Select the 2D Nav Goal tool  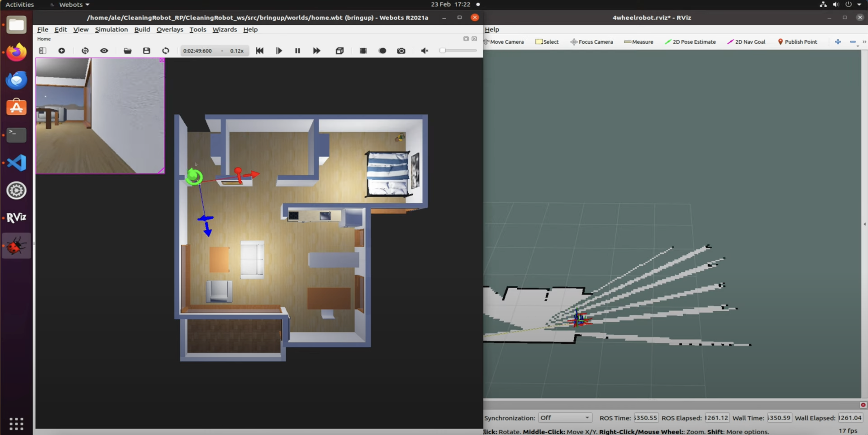point(746,42)
